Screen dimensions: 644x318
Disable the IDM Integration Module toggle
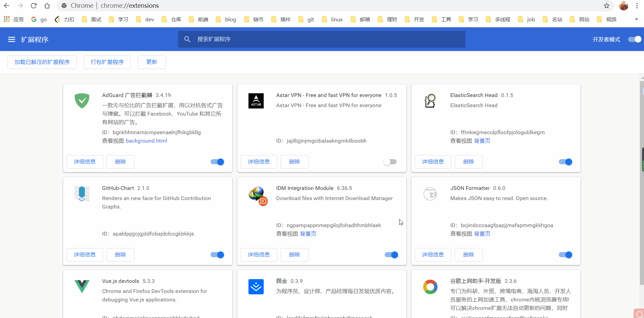pos(391,255)
